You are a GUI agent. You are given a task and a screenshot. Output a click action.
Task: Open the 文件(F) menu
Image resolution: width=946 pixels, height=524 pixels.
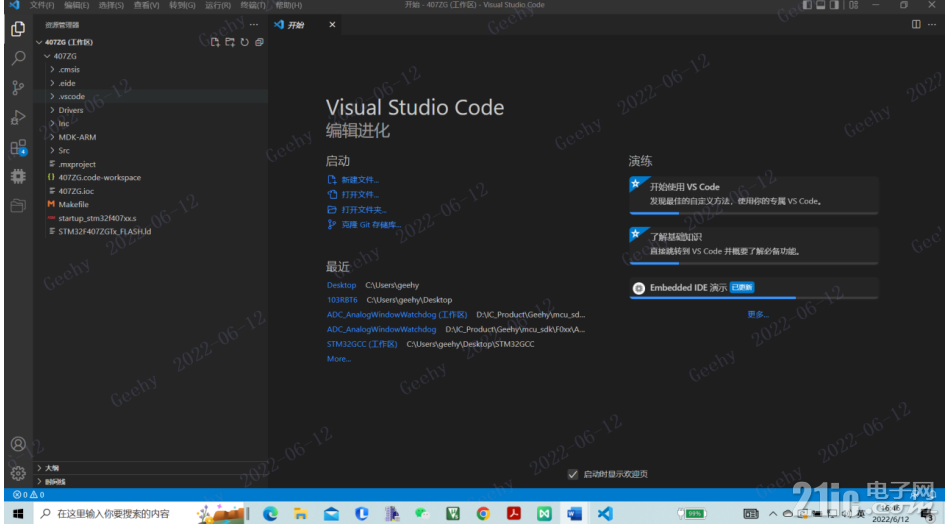pos(42,5)
